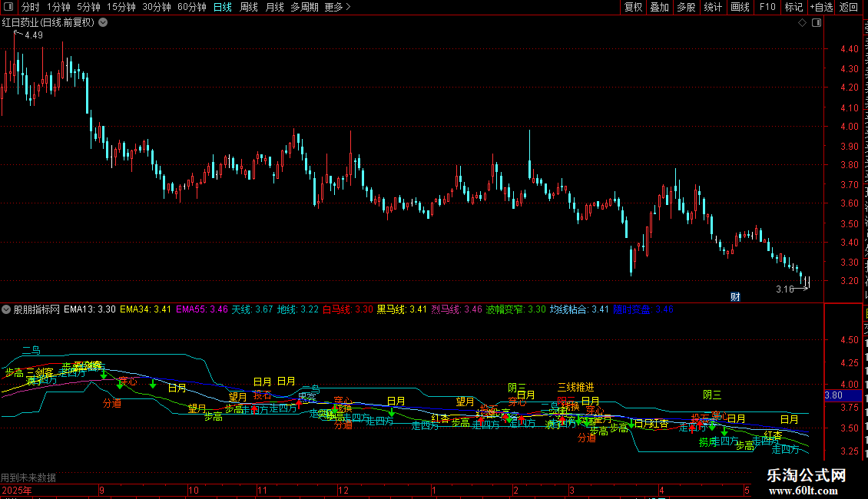Click the 4.49 high price label
Viewport: 868px width, 499px height.
point(34,35)
